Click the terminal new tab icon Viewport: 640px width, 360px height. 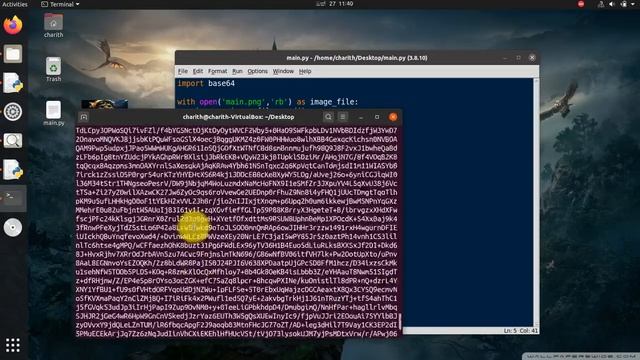coord(84,117)
